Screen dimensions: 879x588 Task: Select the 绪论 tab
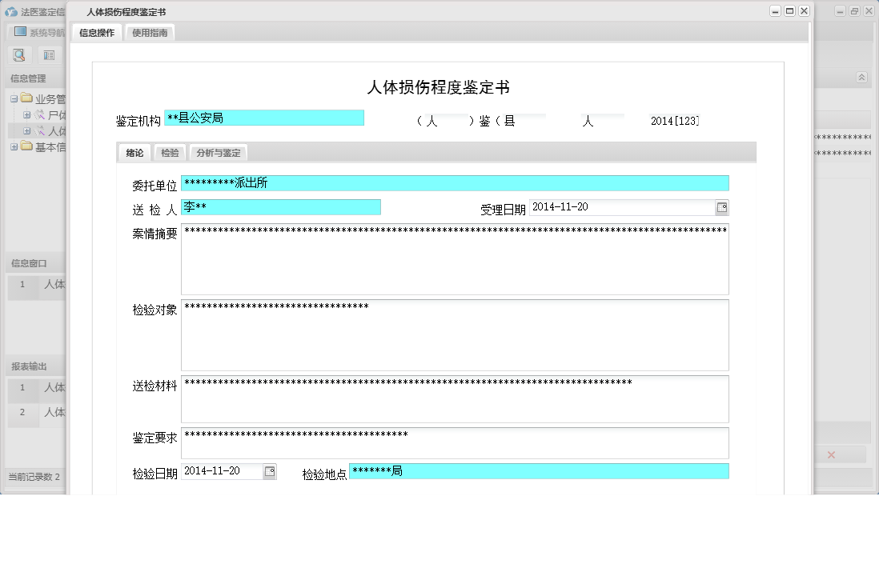tap(133, 152)
